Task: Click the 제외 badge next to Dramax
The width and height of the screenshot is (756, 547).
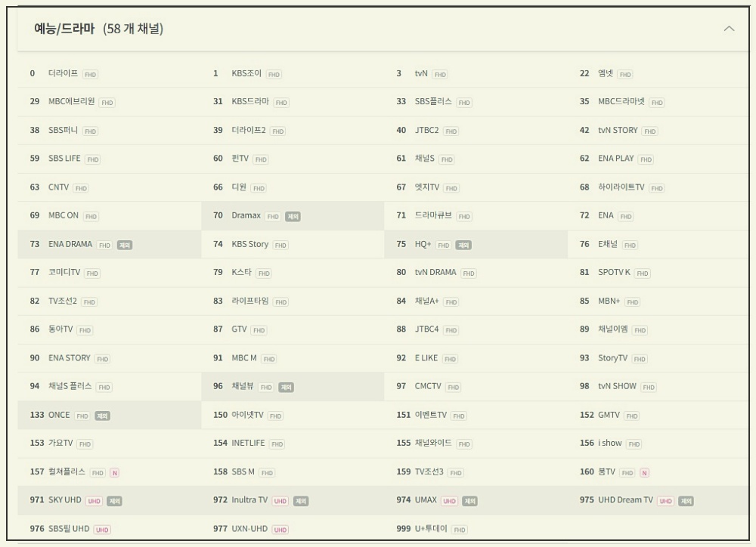Action: click(293, 216)
